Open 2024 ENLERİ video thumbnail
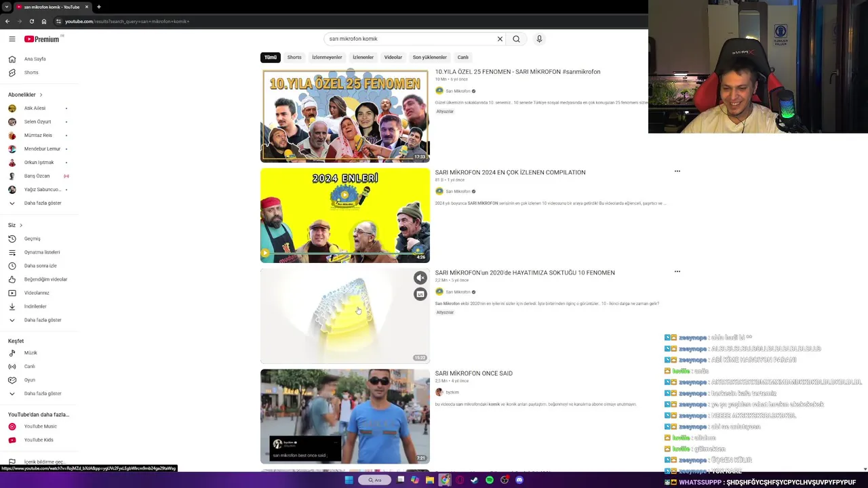 (x=345, y=216)
